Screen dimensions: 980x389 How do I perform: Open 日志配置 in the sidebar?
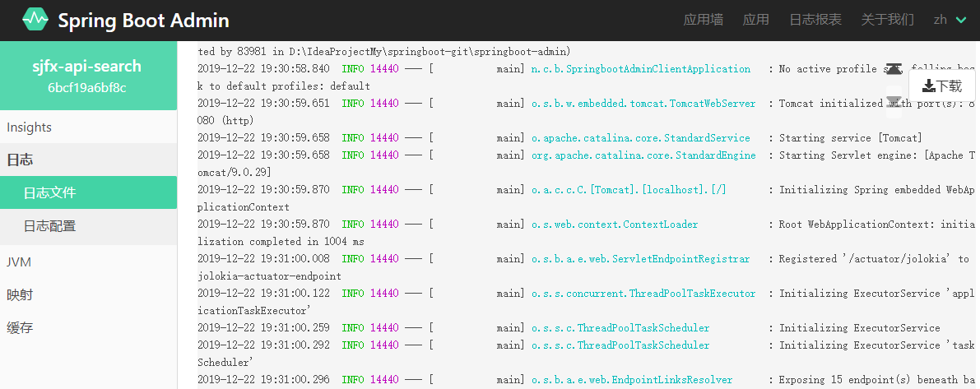pos(88,225)
